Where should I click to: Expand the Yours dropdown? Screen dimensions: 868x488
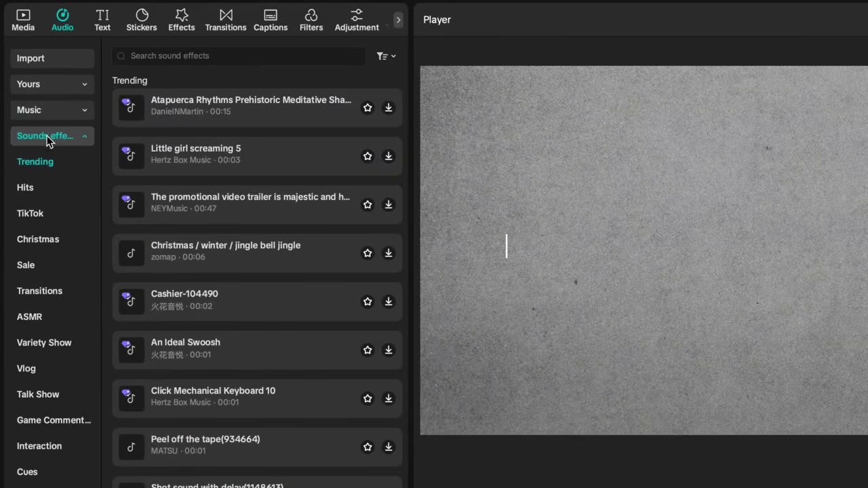[52, 84]
